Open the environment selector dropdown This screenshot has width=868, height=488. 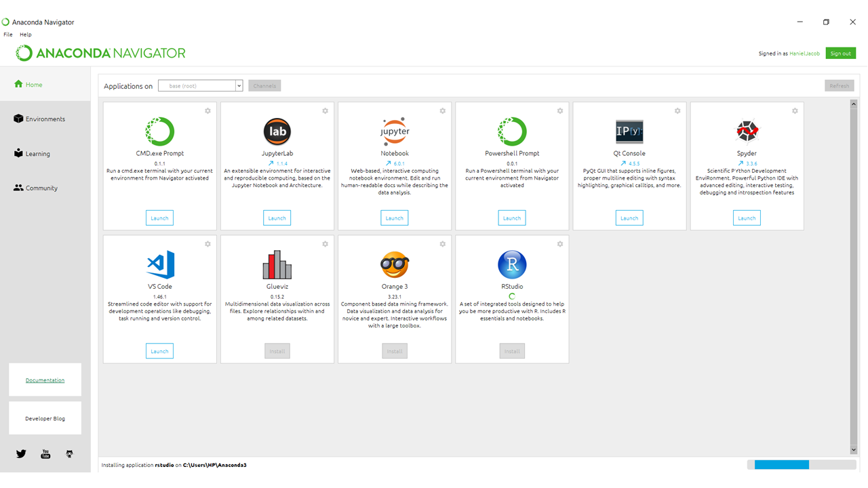pyautogui.click(x=201, y=86)
